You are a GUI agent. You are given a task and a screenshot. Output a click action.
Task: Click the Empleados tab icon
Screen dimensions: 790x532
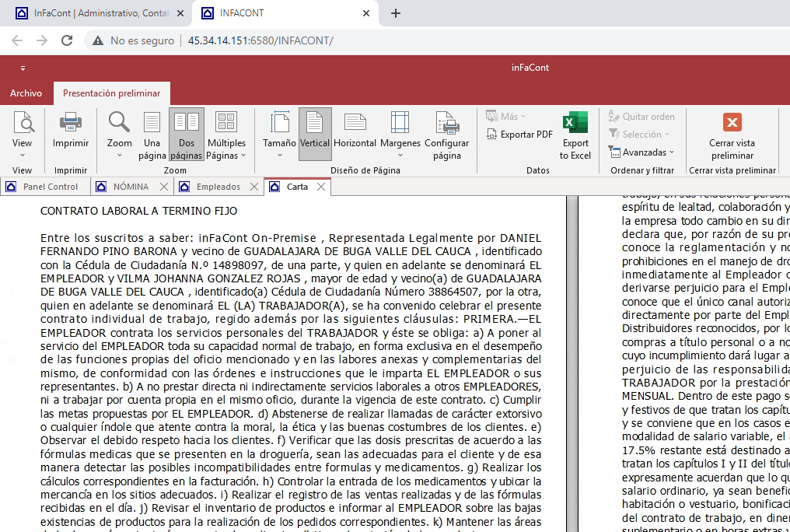[184, 187]
